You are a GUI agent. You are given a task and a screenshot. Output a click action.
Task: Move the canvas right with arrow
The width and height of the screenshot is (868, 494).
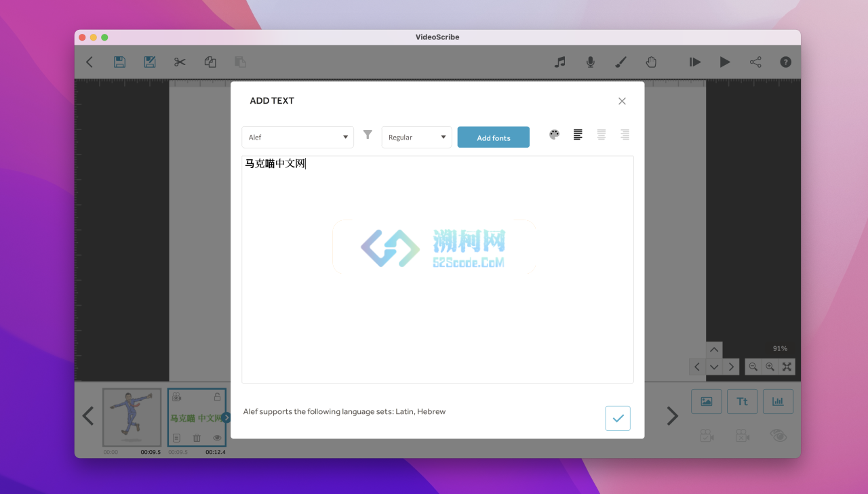click(x=730, y=367)
